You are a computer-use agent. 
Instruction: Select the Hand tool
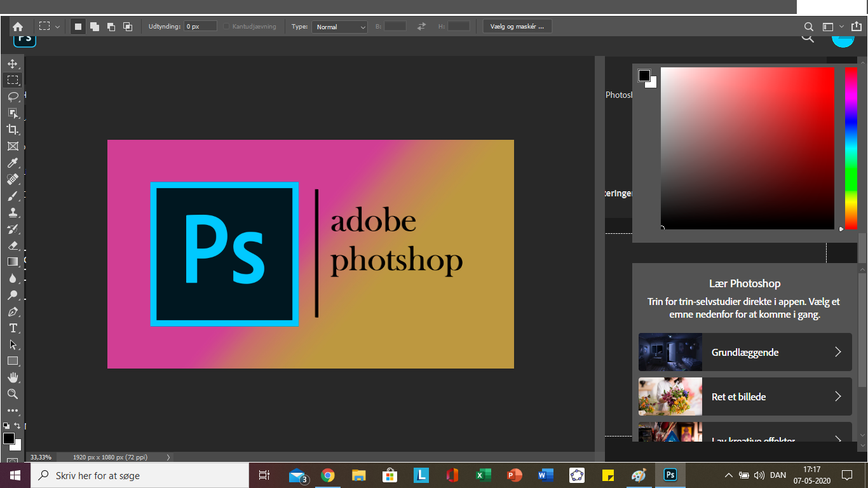coord(13,377)
